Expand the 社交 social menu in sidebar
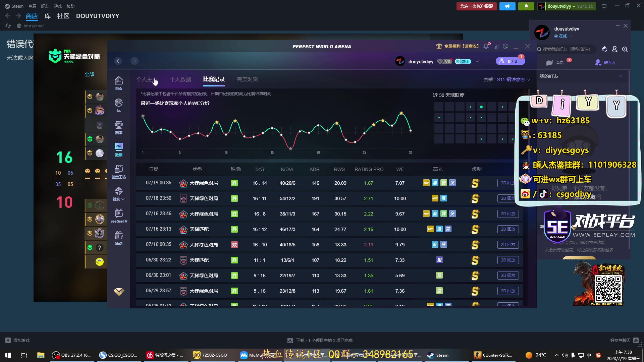Image resolution: width=644 pixels, height=362 pixels. tap(119, 194)
